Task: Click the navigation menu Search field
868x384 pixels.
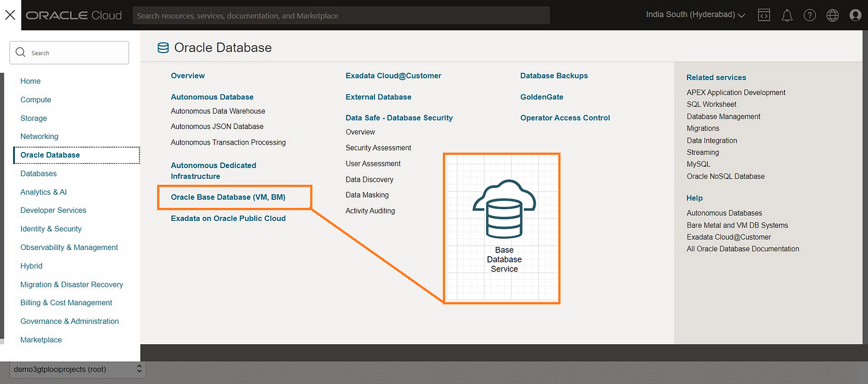Action: tap(69, 53)
